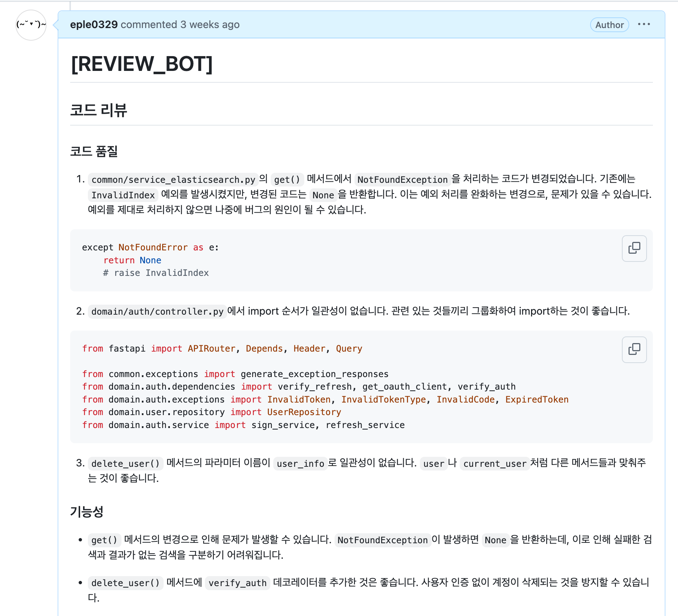
Task: Click the '코드 리뷰' heading
Action: click(x=99, y=110)
